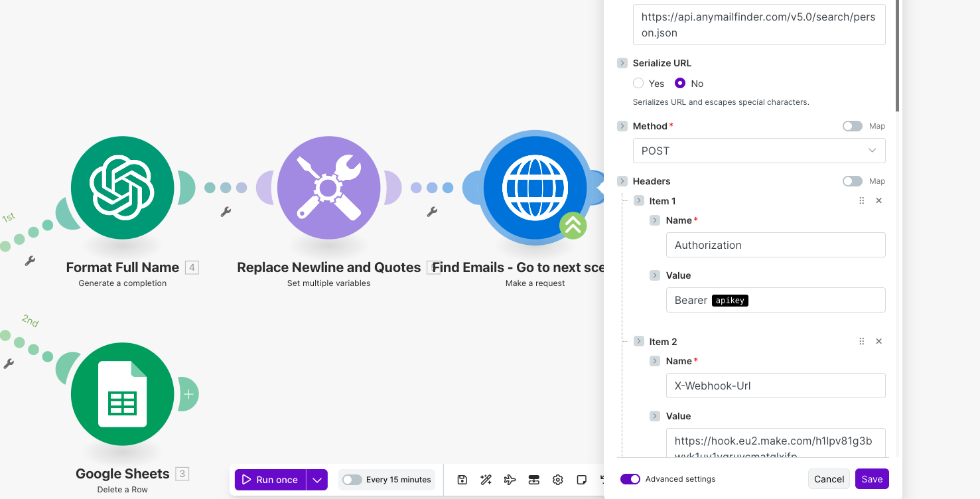Click the notes sticky note icon
The image size is (980, 499).
pos(581,480)
